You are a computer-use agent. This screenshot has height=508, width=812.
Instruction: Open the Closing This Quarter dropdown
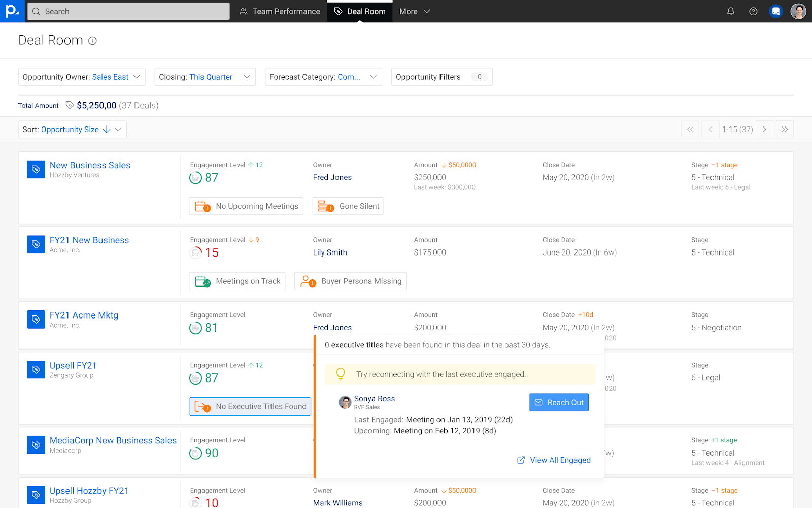click(205, 77)
